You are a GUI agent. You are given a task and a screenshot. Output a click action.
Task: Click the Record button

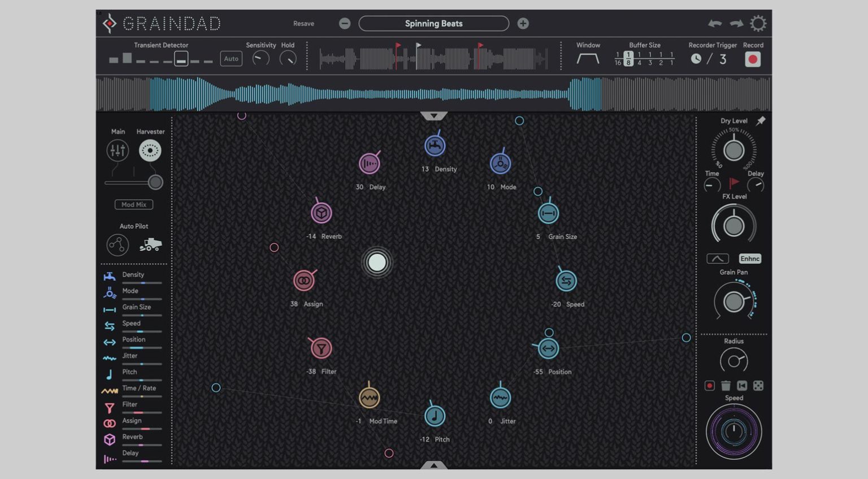(x=752, y=59)
